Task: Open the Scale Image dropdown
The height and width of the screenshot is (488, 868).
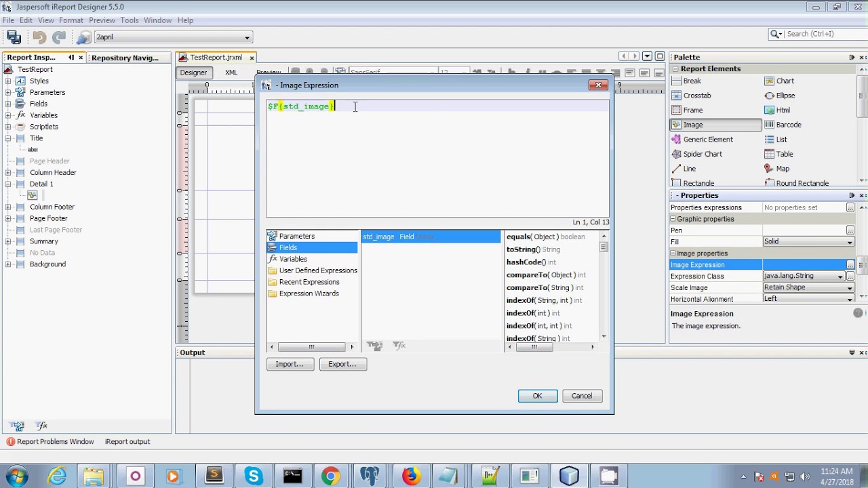Action: tap(849, 288)
